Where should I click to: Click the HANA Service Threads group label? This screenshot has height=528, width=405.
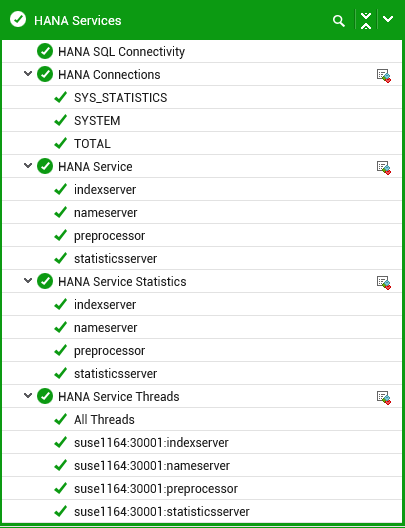tap(119, 397)
